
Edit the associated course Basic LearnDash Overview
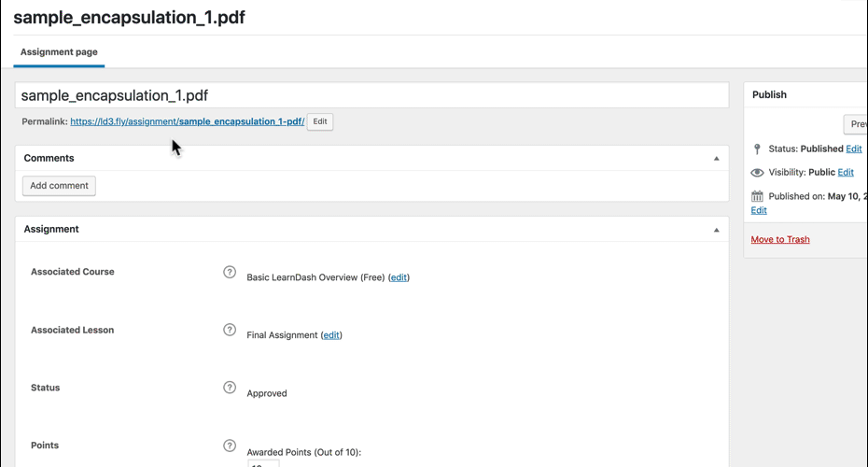(x=399, y=277)
